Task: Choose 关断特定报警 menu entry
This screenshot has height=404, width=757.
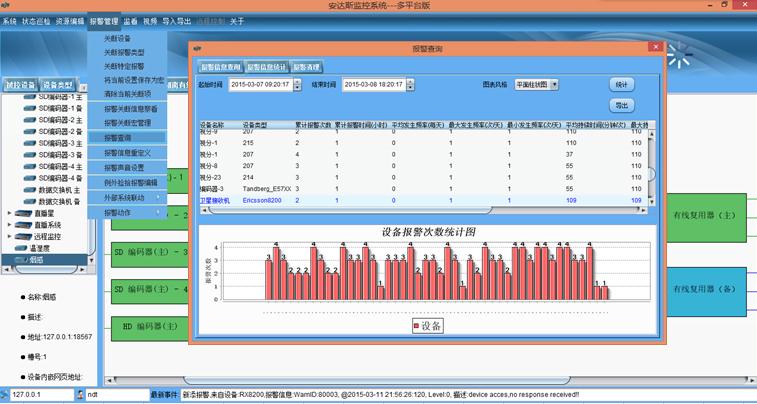Action: click(127, 66)
